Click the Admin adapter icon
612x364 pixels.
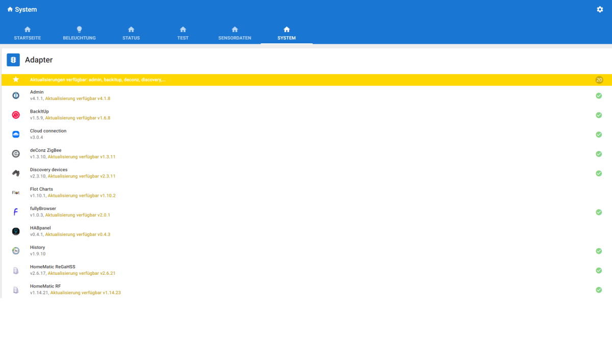[x=16, y=95]
